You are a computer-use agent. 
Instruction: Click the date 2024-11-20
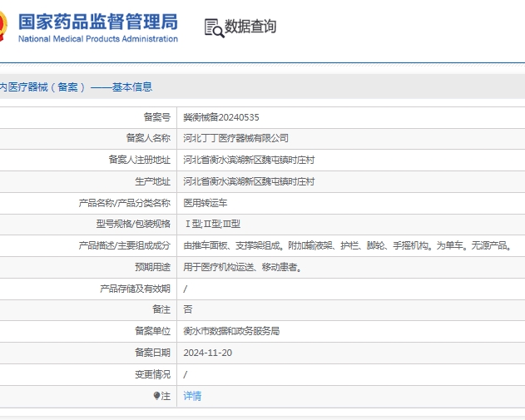pyautogui.click(x=208, y=353)
